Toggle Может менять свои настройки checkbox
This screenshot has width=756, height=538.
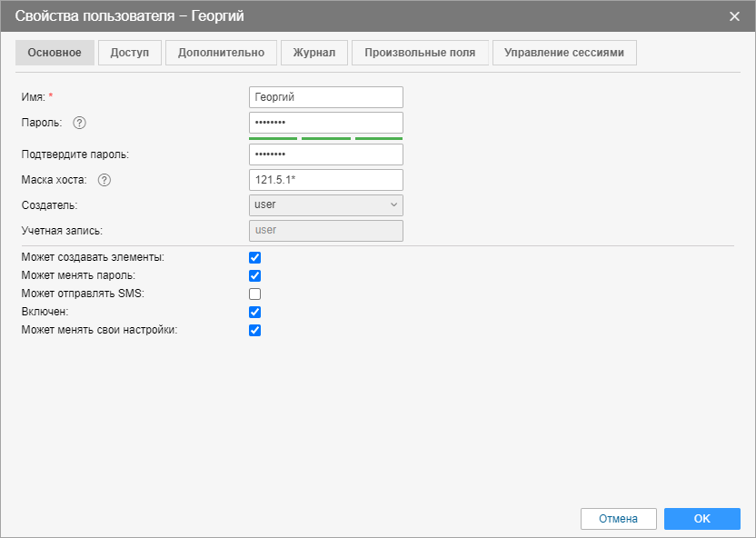click(255, 331)
